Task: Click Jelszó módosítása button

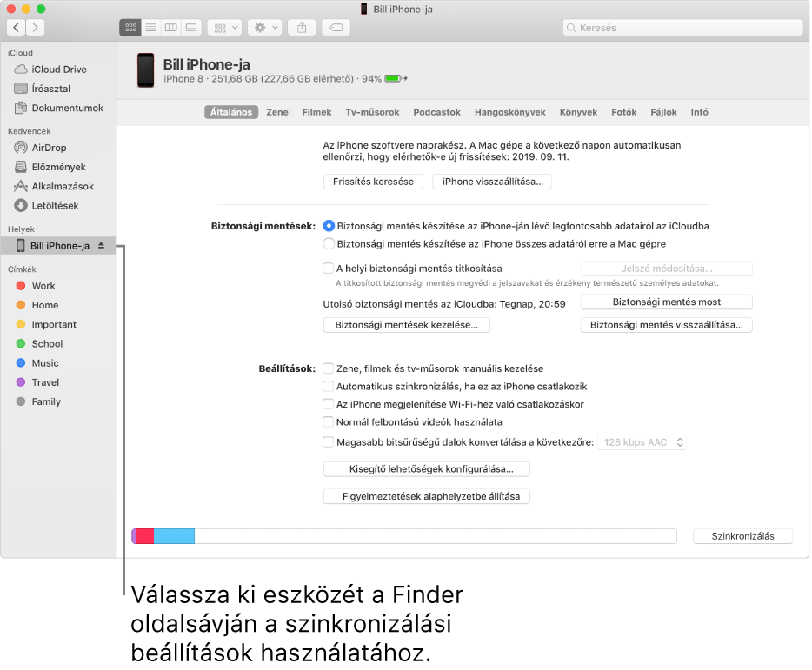Action: point(667,269)
